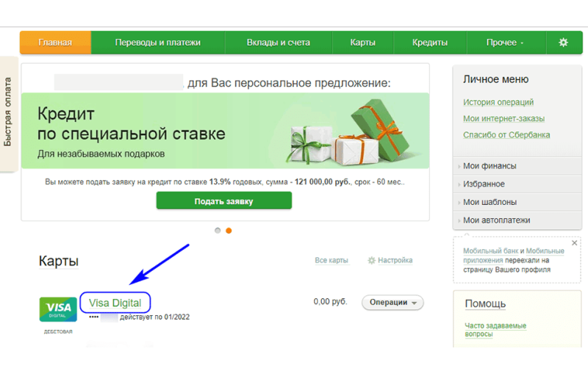
Task: Go to the Главная tab
Action: tap(55, 43)
